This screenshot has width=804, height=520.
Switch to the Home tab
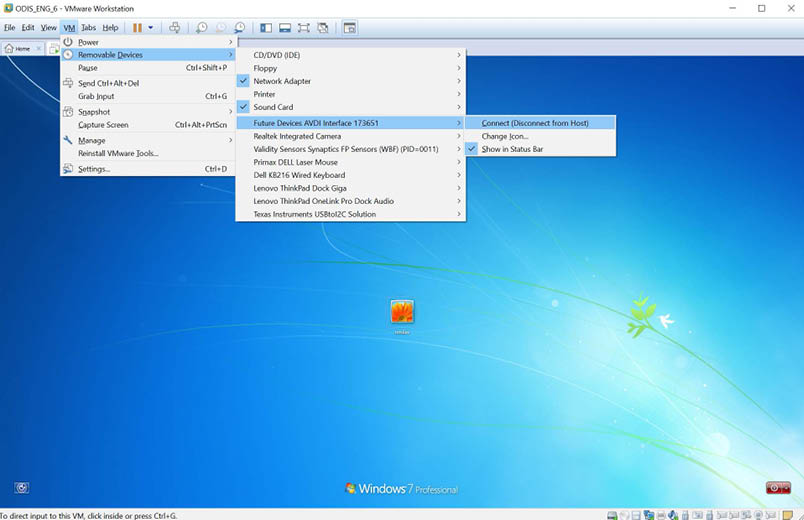tap(18, 48)
